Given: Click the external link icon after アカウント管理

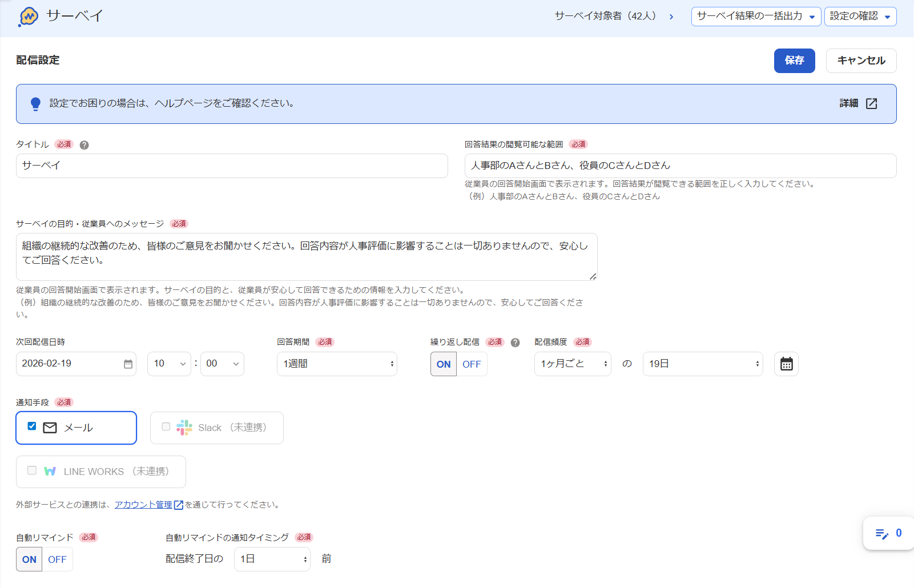Looking at the screenshot, I should tap(179, 505).
